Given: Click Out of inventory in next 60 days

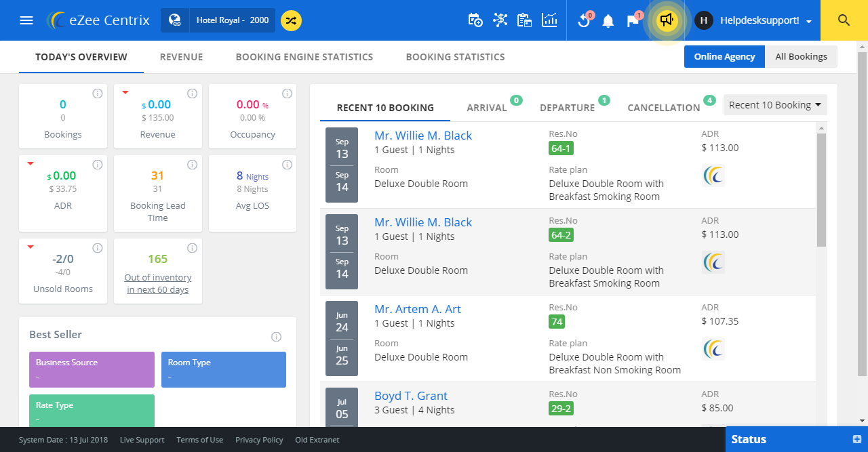Looking at the screenshot, I should 157,283.
